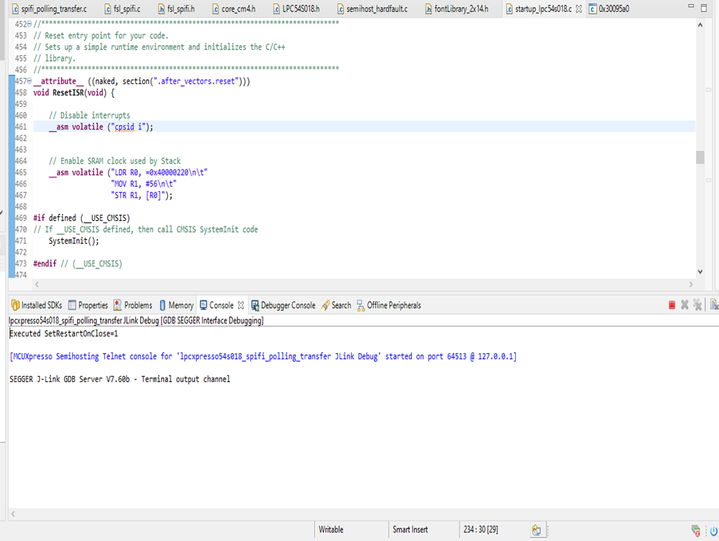Viewport: 719px width, 541px height.
Task: Click editor vertical scrollbar down arrow
Action: pyautogui.click(x=700, y=271)
